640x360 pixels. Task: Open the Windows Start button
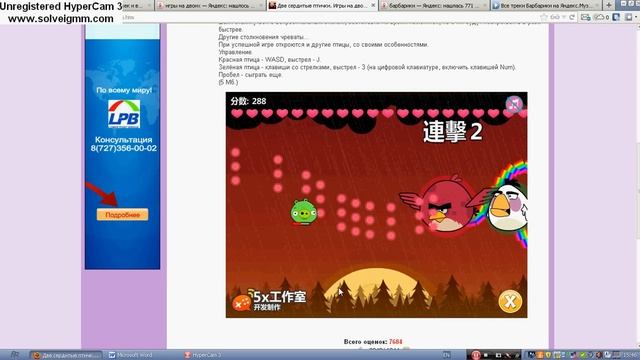[x=15, y=355]
